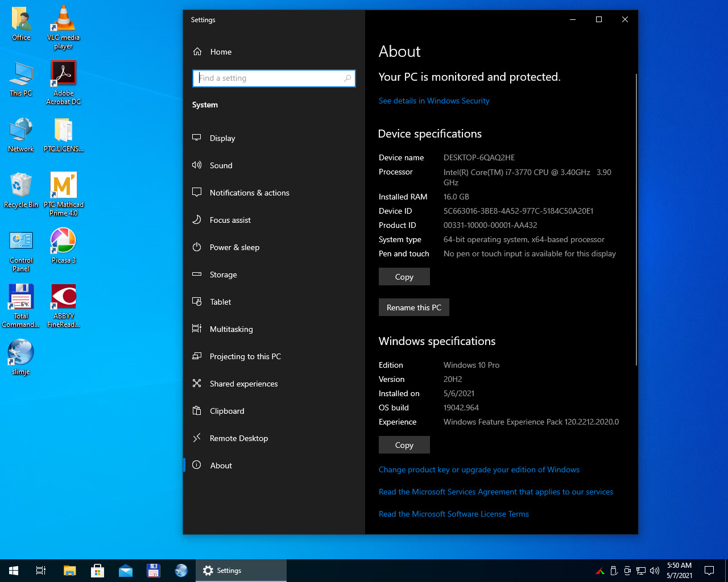
Task: Copy the device specifications
Action: click(x=404, y=277)
